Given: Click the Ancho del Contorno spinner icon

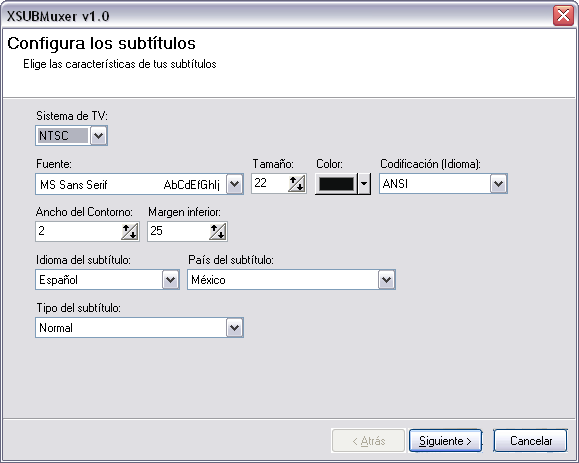Looking at the screenshot, I should tap(130, 232).
